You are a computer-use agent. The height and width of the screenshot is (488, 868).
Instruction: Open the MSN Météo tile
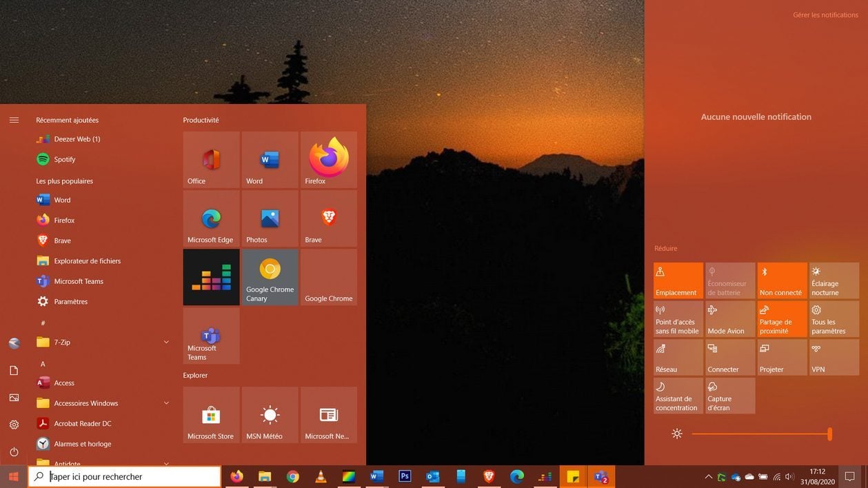tap(270, 415)
